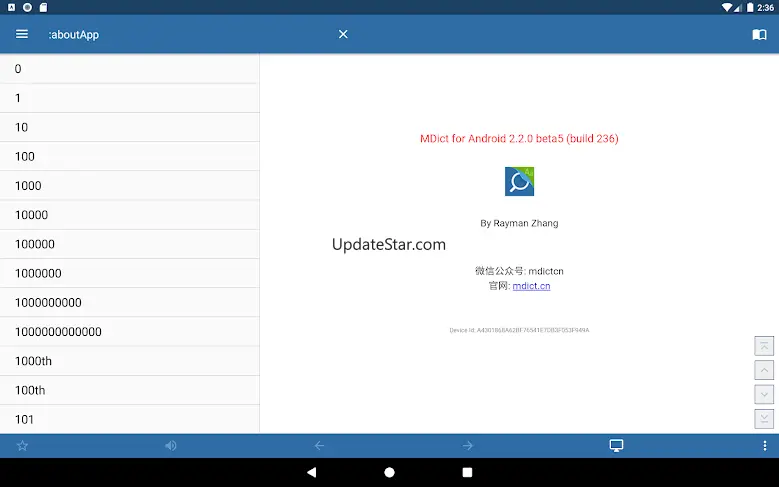Tap the Android home circle button
This screenshot has height=487, width=779.
click(390, 472)
